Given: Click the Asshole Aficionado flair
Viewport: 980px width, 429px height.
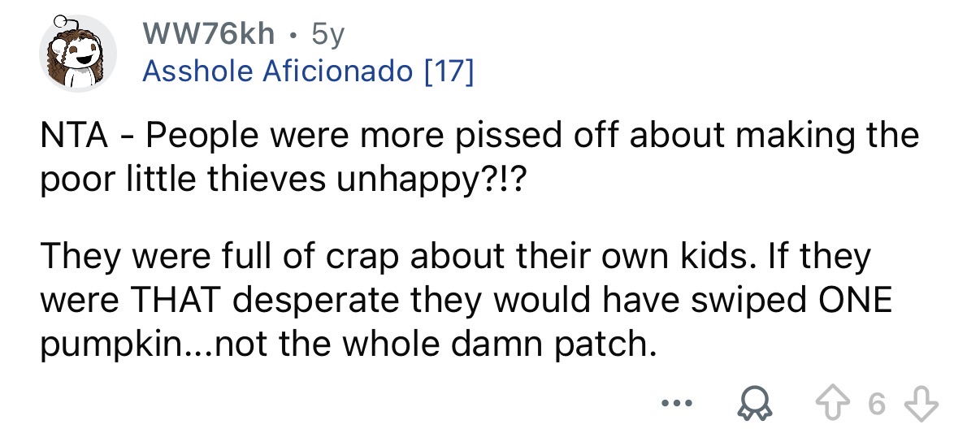Looking at the screenshot, I should [276, 71].
